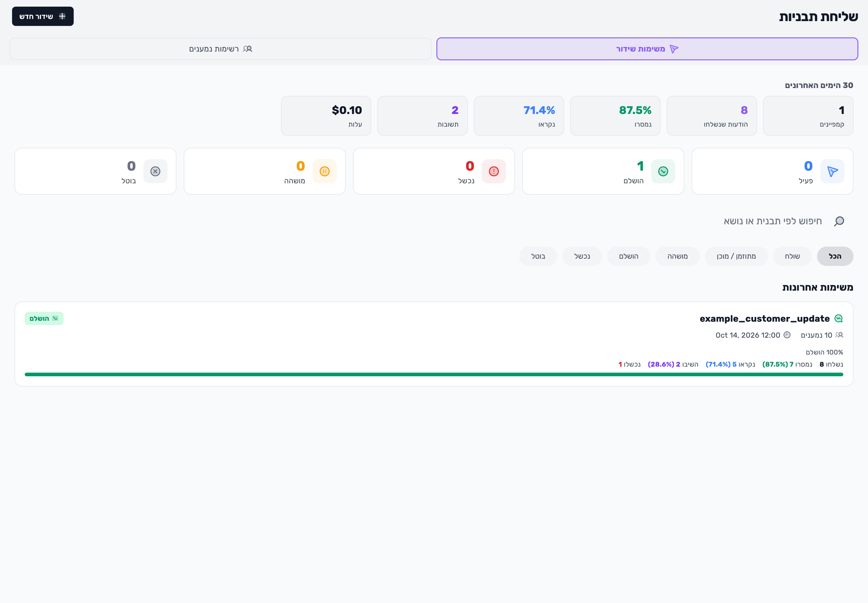Click the orange pause icon in the מושהה card
This screenshot has height=603, width=868.
[325, 171]
